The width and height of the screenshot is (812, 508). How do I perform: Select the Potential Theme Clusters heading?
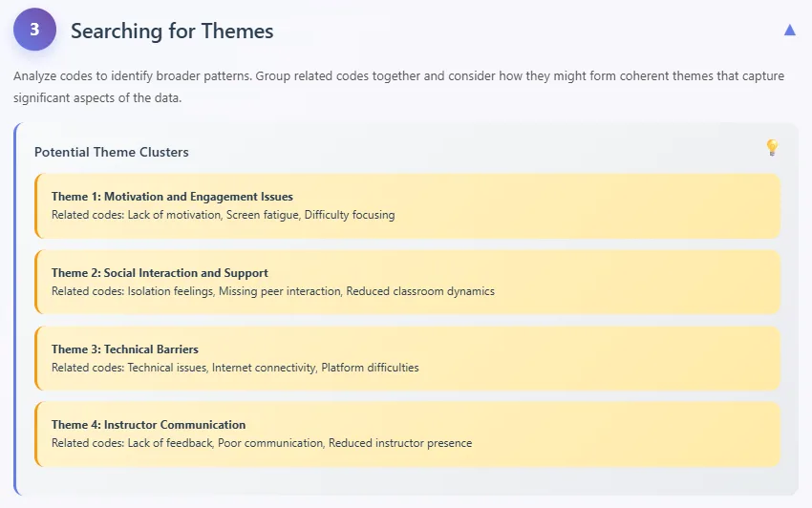click(x=112, y=152)
